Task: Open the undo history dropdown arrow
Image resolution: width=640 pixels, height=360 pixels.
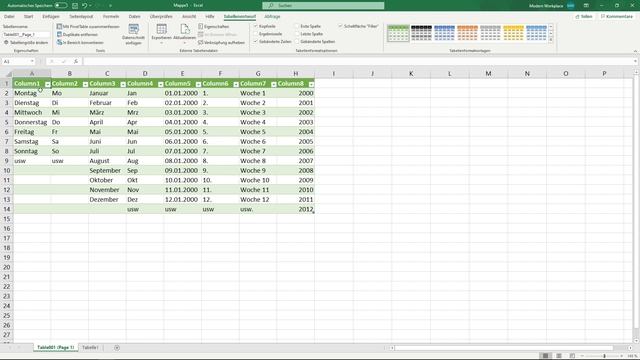Action: (x=90, y=6)
